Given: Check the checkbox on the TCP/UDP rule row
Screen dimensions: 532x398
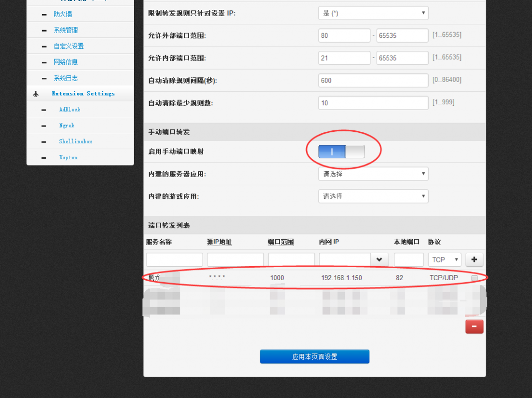Looking at the screenshot, I should (473, 278).
